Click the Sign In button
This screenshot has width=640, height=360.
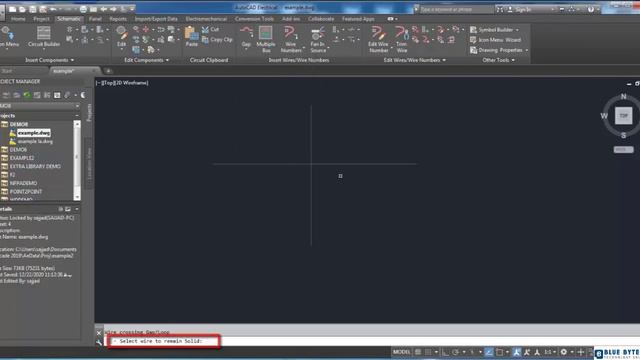(x=522, y=9)
